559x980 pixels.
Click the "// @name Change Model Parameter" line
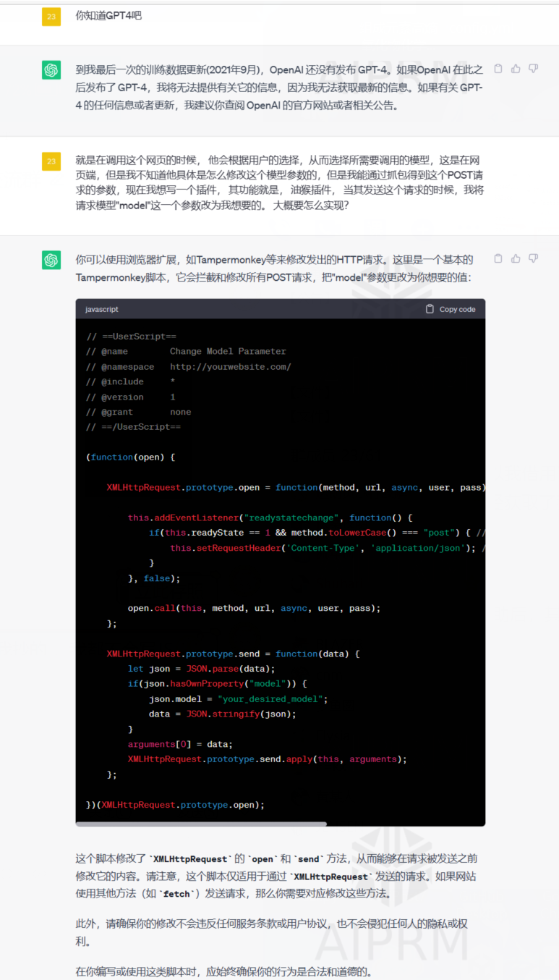tap(186, 352)
